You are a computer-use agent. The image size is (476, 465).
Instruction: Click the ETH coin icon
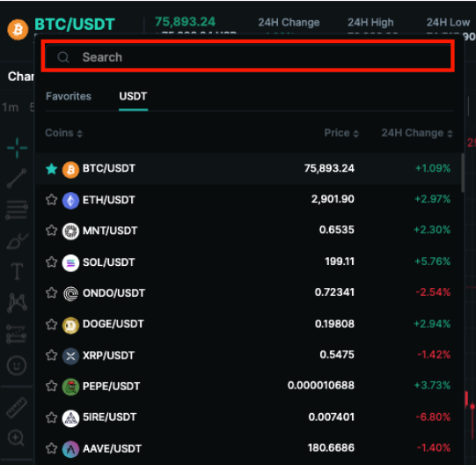click(70, 201)
